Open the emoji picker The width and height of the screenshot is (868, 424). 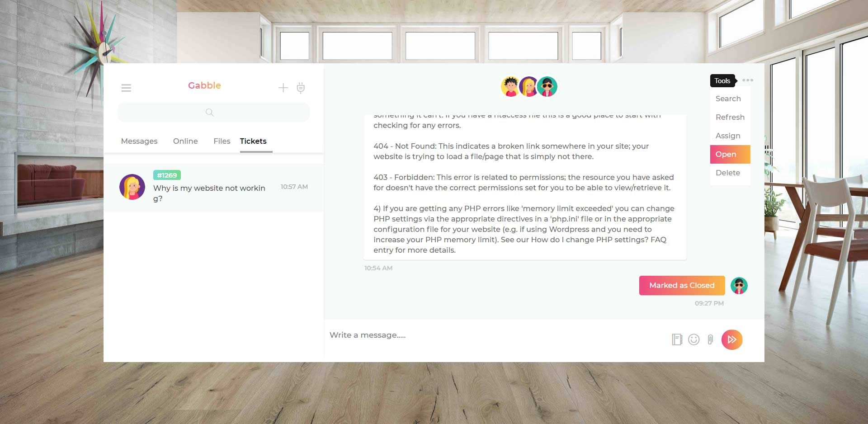[693, 339]
